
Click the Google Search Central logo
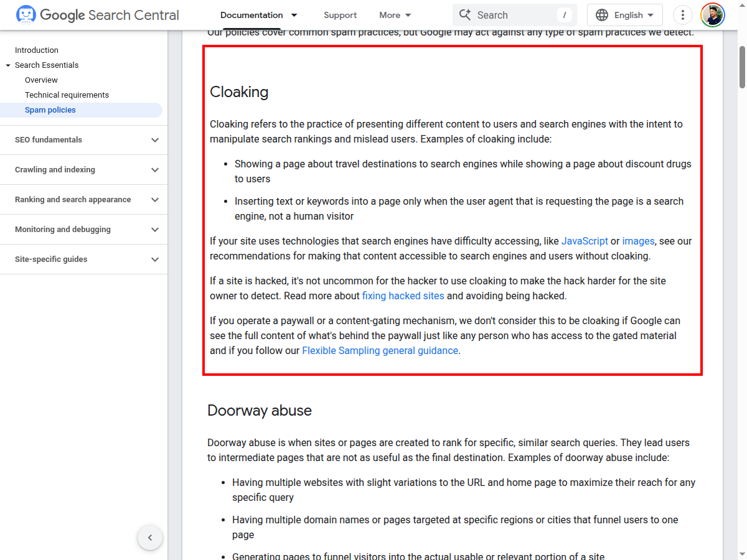pyautogui.click(x=98, y=15)
